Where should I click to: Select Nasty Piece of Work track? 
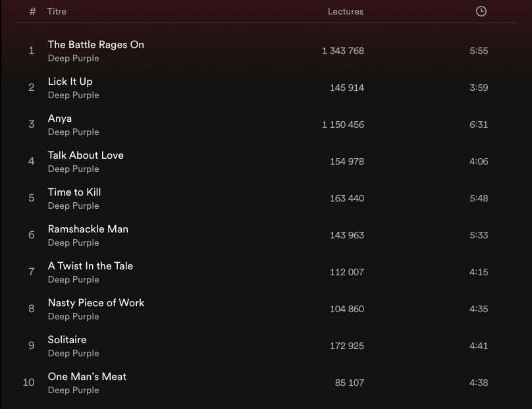tap(96, 303)
